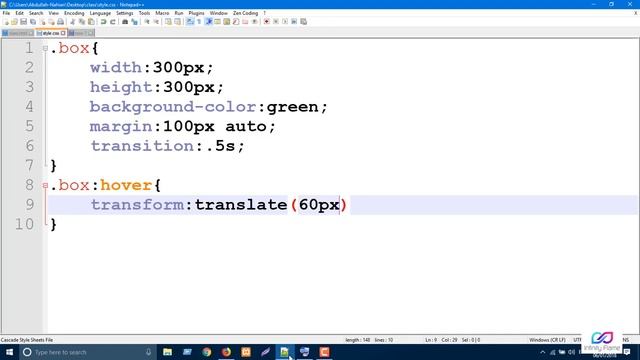Click the 'margin' property on line 5
This screenshot has height=360, width=640.
coord(121,127)
